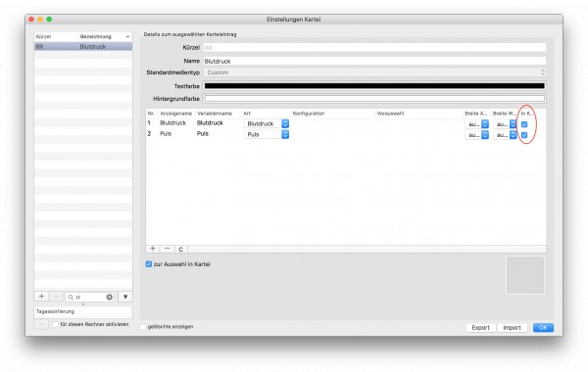
Task: Click the Export button
Action: pos(481,327)
